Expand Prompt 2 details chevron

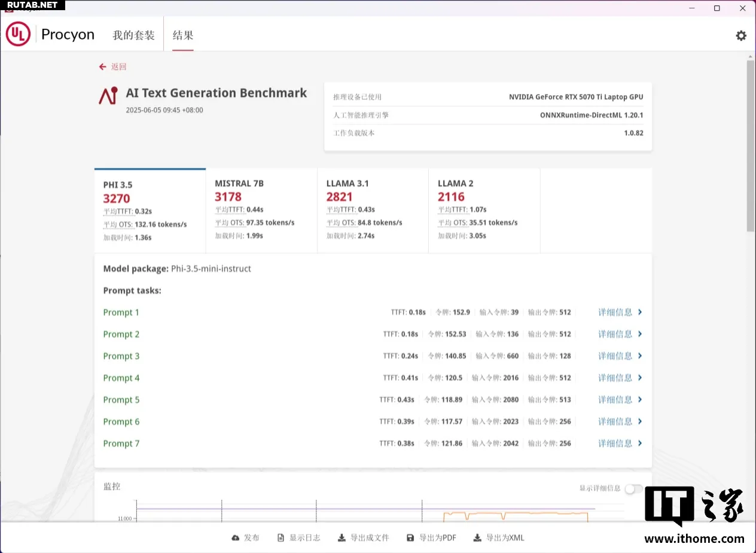pyautogui.click(x=640, y=334)
